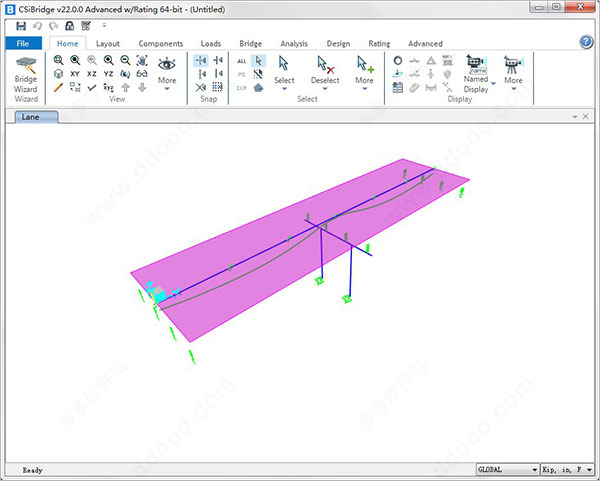Open the Bridge ribbon tab

click(x=251, y=44)
